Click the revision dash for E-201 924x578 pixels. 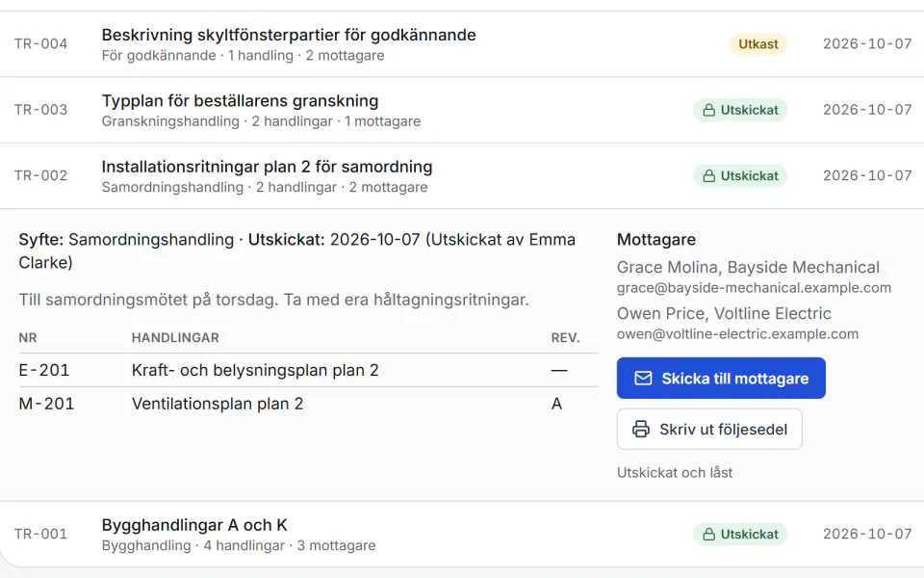coord(558,370)
